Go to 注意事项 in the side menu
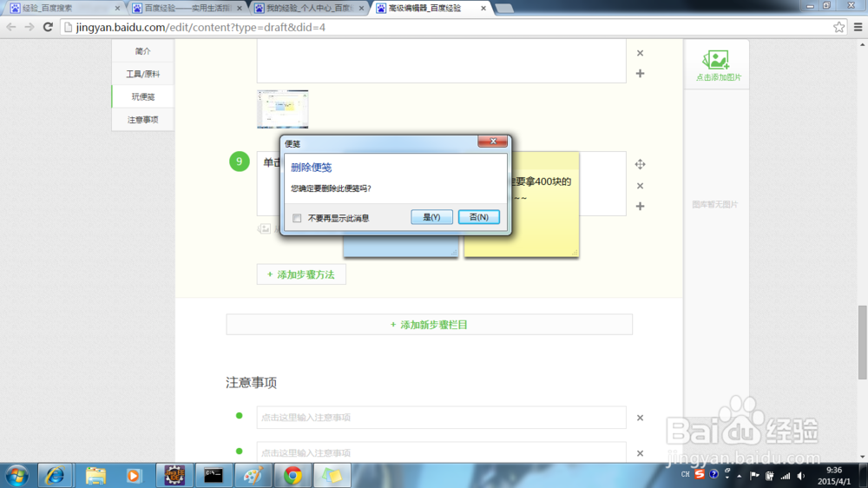 [143, 119]
